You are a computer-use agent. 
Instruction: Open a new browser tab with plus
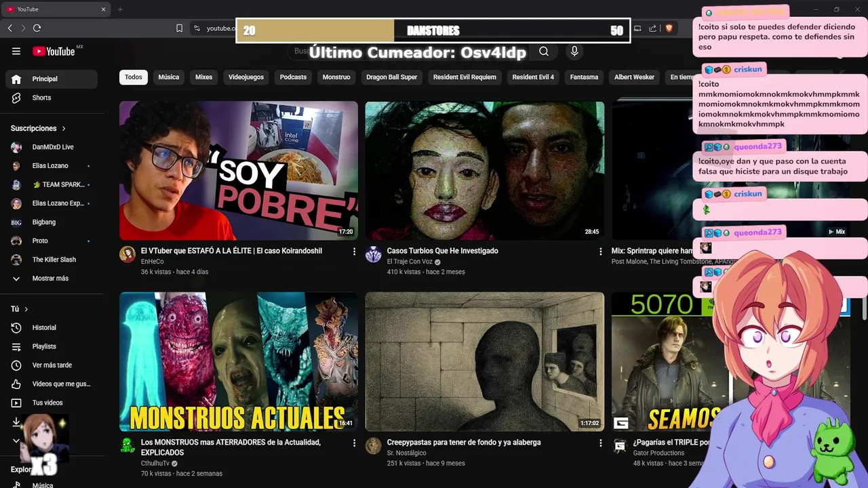[120, 9]
